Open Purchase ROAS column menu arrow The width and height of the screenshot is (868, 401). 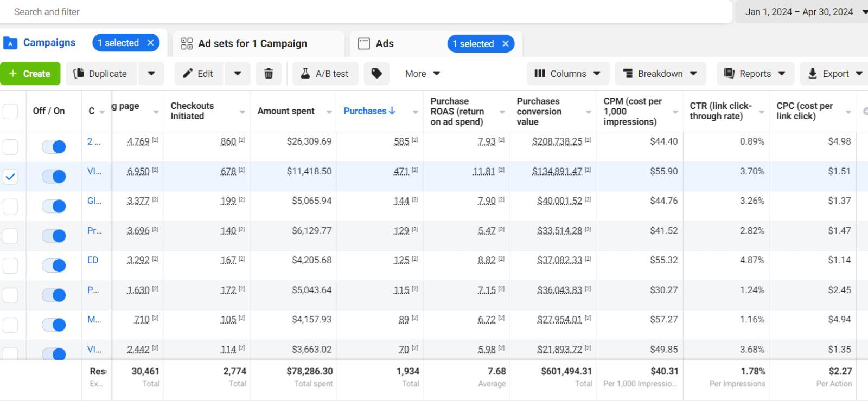point(502,112)
